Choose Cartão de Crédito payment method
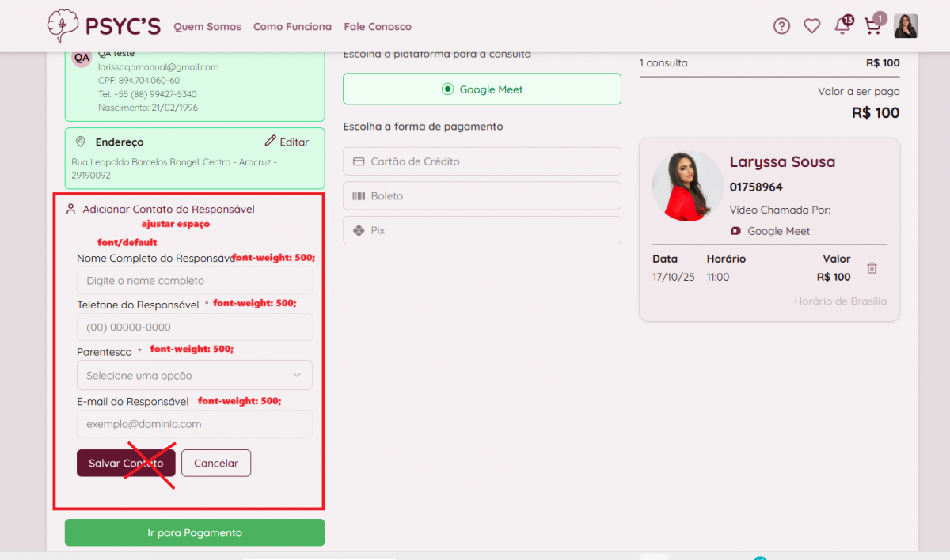 click(481, 161)
